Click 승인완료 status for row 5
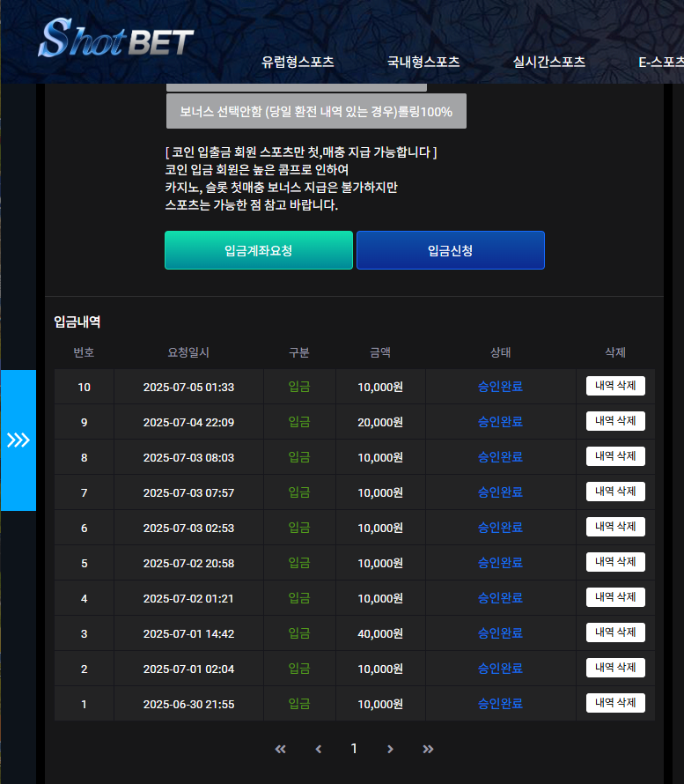This screenshot has height=784, width=684. click(500, 563)
